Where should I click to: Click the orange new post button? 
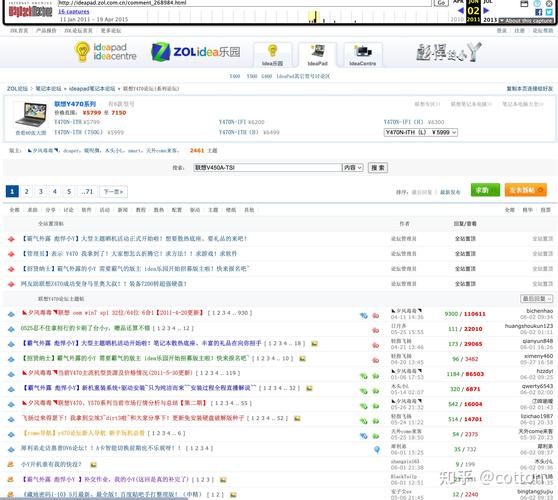point(526,190)
